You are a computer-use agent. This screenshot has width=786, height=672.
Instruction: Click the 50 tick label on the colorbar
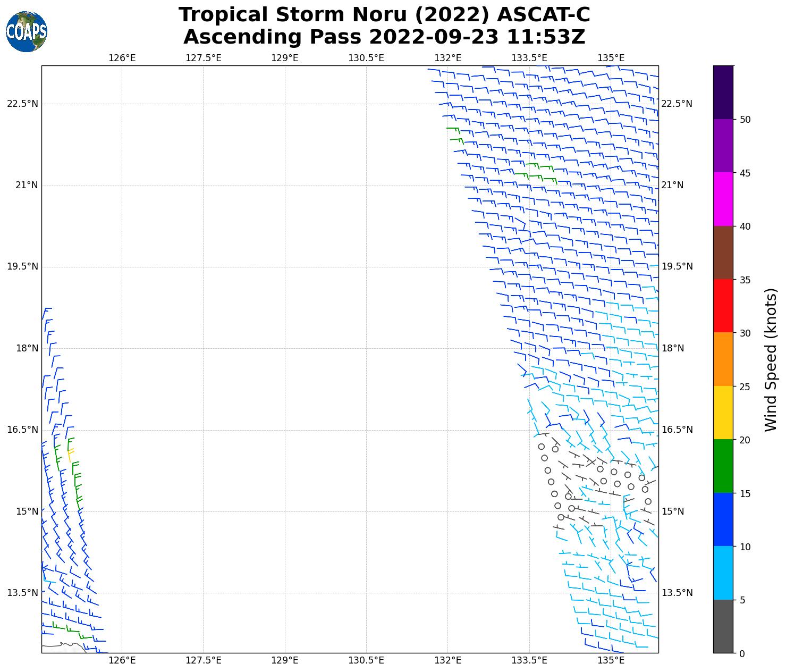pyautogui.click(x=745, y=119)
